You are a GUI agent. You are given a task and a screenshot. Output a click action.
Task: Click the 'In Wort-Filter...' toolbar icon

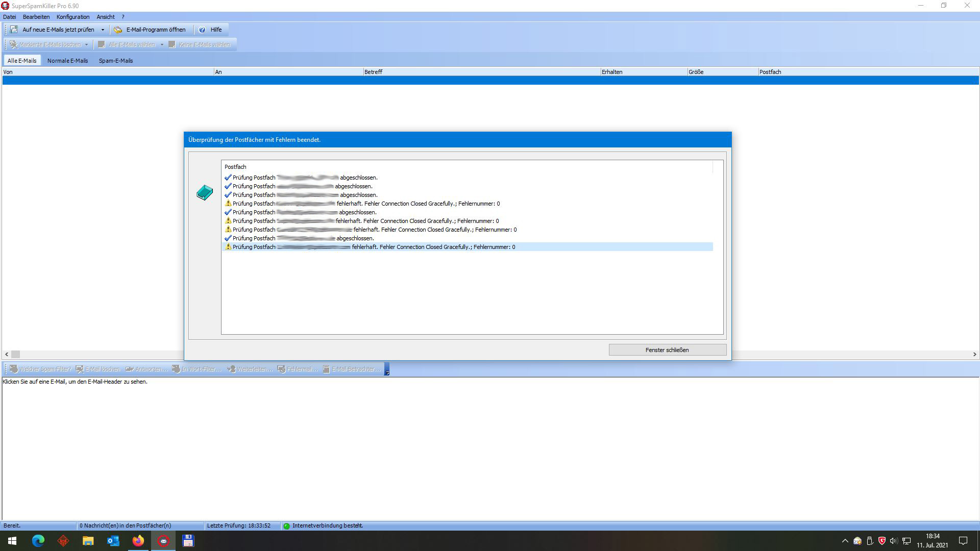pos(176,369)
